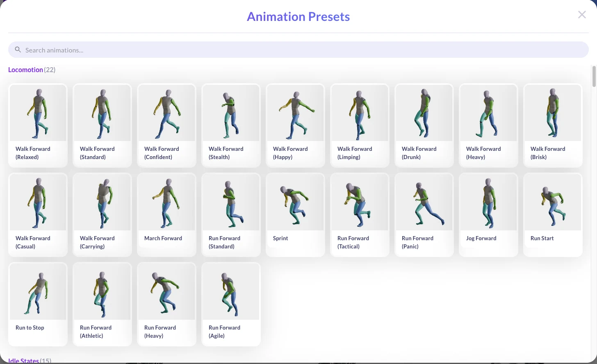Pick the March Forward animation
This screenshot has width=597, height=364.
(x=166, y=215)
